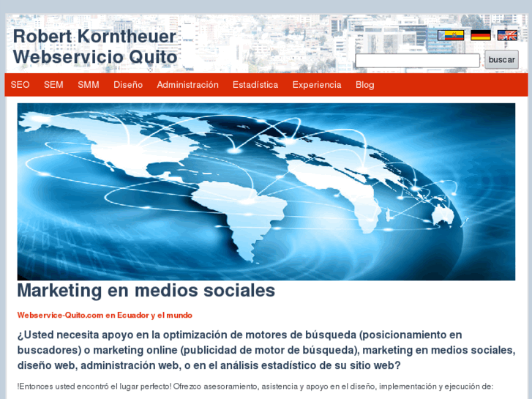Switch to German via the Germany flag

click(481, 35)
